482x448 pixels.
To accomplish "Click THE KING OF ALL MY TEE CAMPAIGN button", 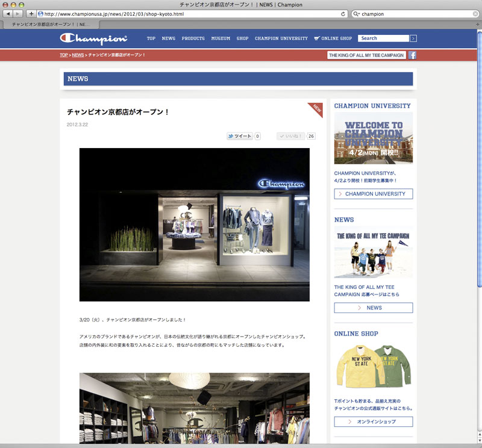I will 366,55.
